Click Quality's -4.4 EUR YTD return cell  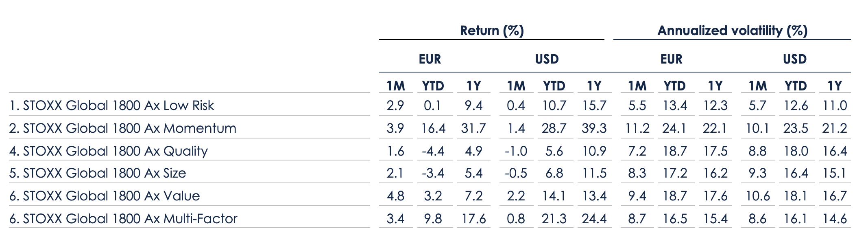point(433,151)
